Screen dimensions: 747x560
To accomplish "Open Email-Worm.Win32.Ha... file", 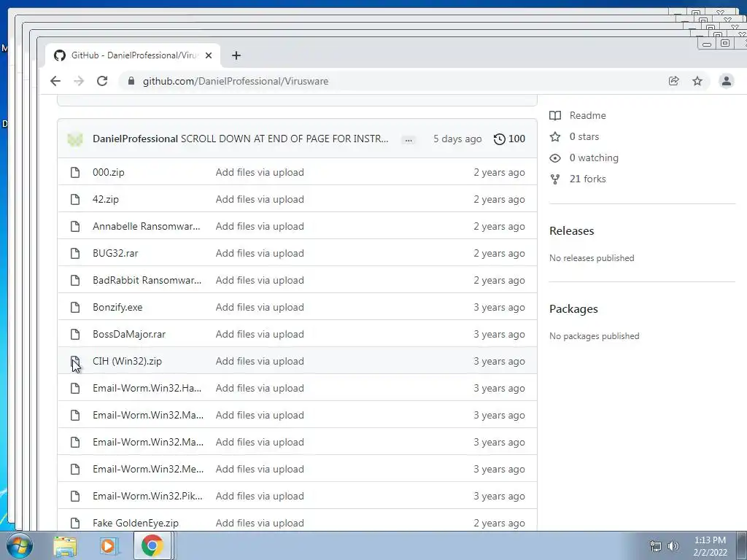I will click(x=147, y=388).
